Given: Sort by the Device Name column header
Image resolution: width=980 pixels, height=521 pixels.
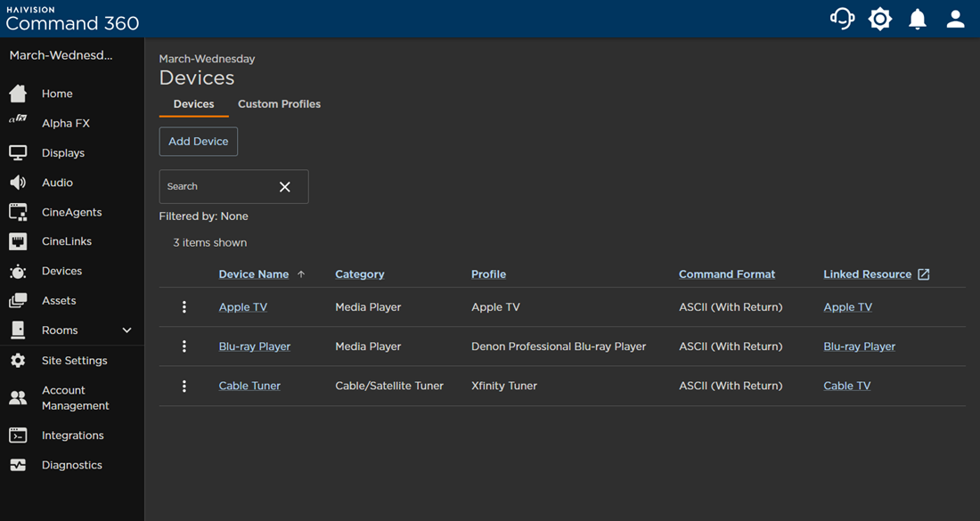Looking at the screenshot, I should tap(254, 274).
